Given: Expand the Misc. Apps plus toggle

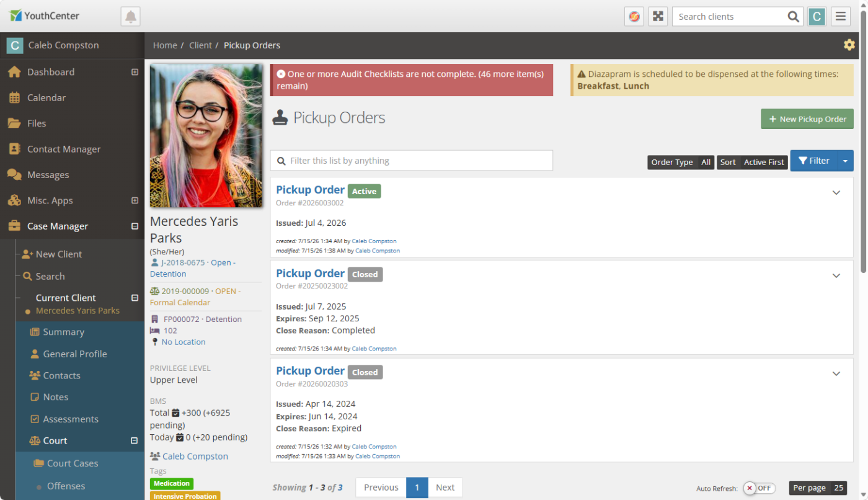Looking at the screenshot, I should point(135,200).
